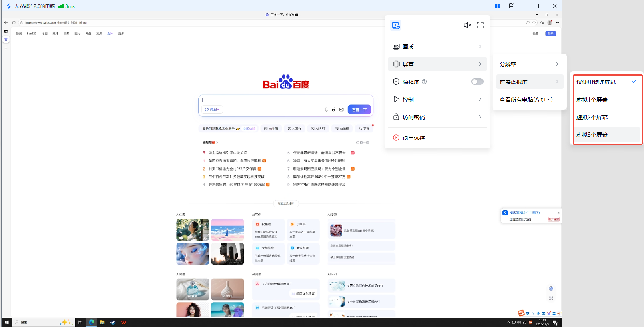Click the 断开连接 disconnect button
The height and width of the screenshot is (327, 644).
pyautogui.click(x=554, y=219)
